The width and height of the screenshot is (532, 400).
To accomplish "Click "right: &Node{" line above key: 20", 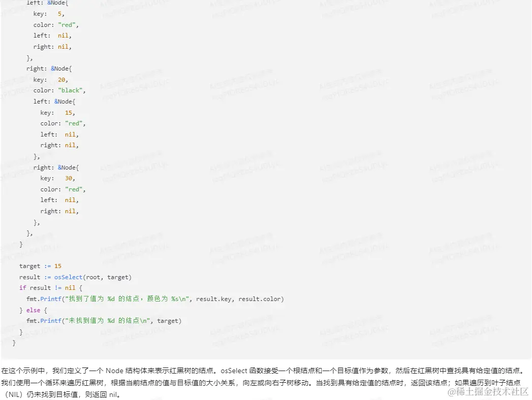I will click(49, 69).
